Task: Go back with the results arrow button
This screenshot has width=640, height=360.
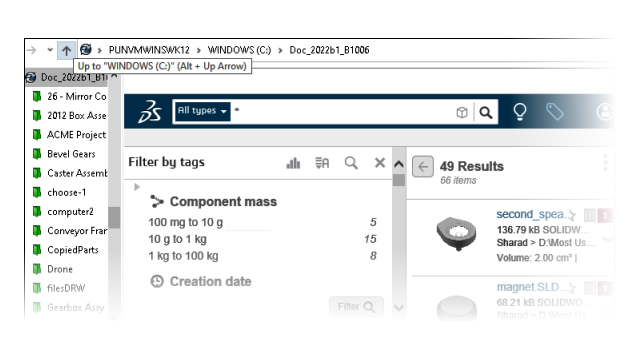Action: [423, 167]
